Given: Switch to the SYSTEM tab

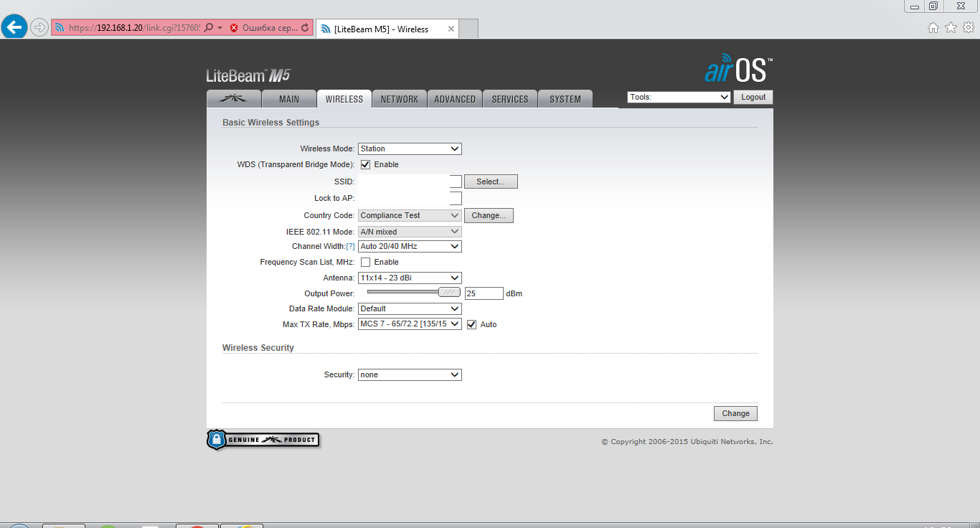Looking at the screenshot, I should [x=565, y=99].
